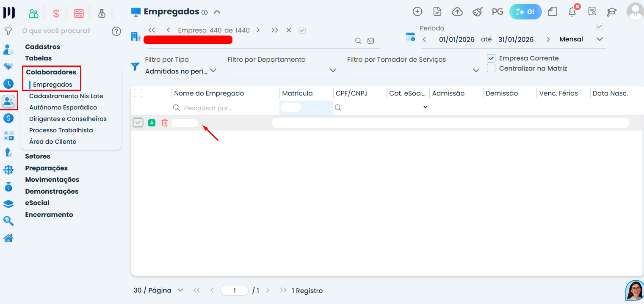The image size is (644, 304).
Task: Click the sidebar filter funnel icon
Action: (8, 31)
